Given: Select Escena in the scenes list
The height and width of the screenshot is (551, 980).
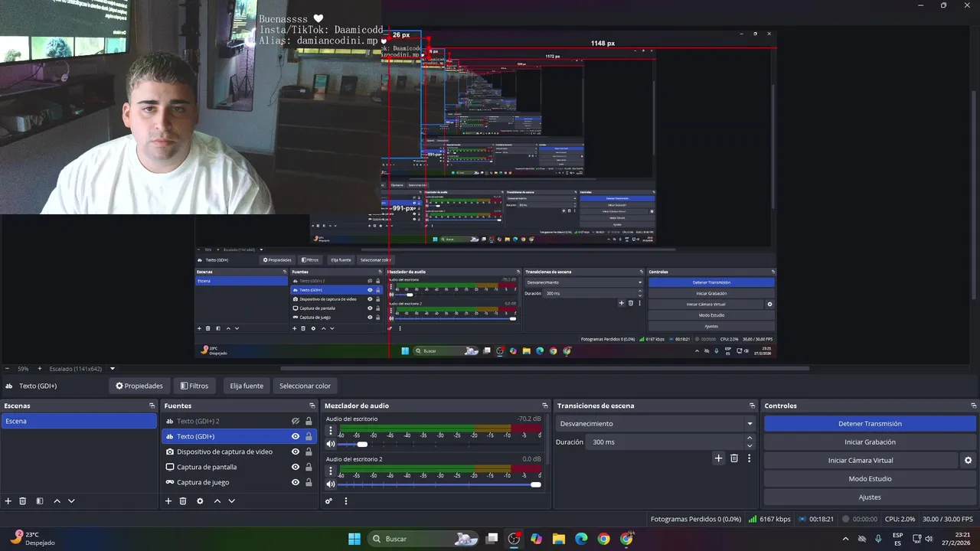Looking at the screenshot, I should pyautogui.click(x=79, y=421).
